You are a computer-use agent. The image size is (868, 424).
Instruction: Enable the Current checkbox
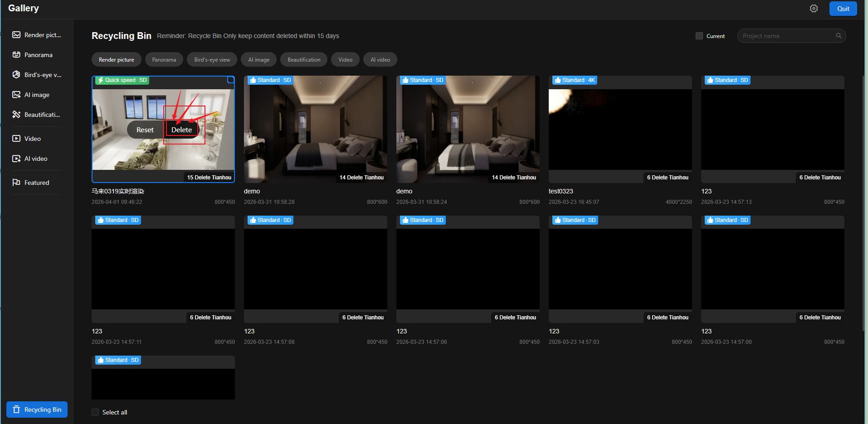click(699, 36)
